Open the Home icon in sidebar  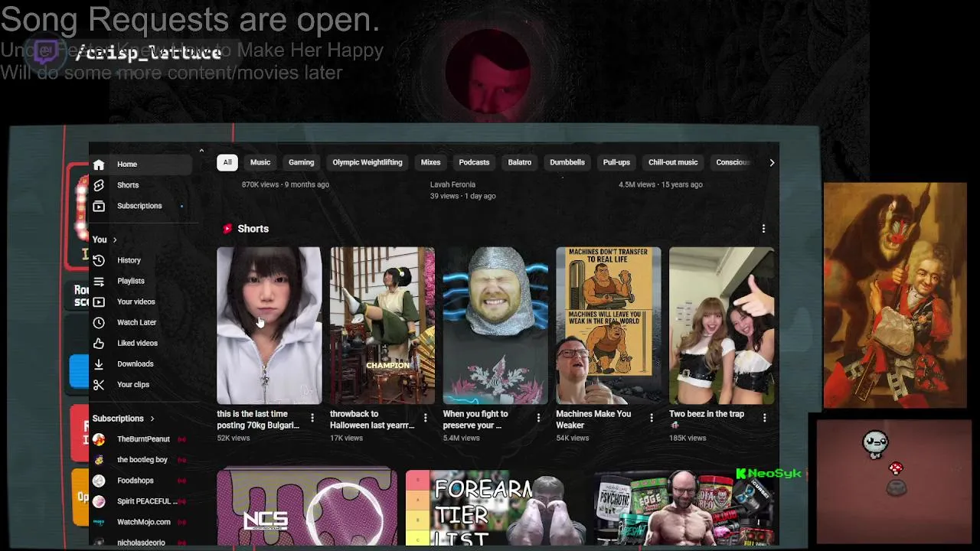99,165
